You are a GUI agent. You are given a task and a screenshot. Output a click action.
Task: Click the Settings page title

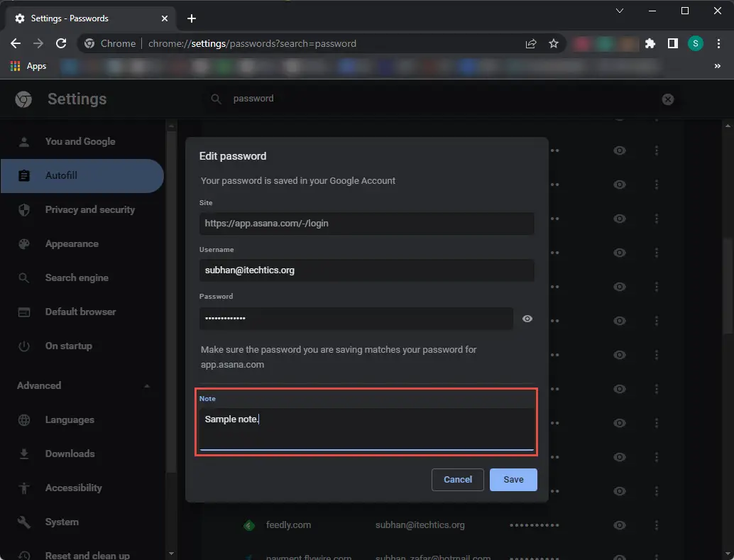click(77, 99)
